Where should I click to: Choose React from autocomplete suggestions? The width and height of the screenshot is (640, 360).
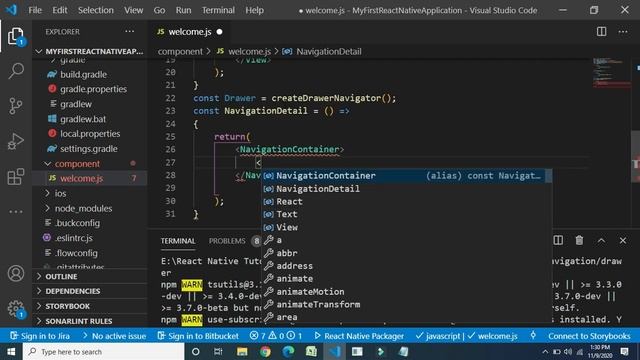tap(407, 201)
